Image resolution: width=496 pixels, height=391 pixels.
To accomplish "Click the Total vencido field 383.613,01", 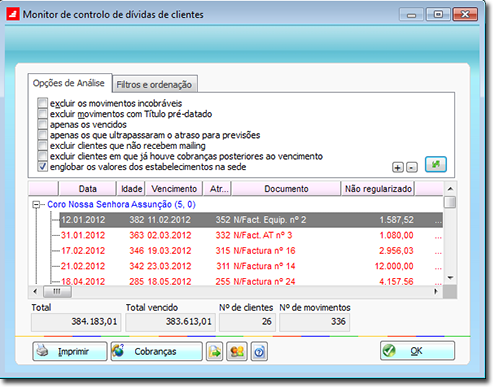I will coord(170,322).
